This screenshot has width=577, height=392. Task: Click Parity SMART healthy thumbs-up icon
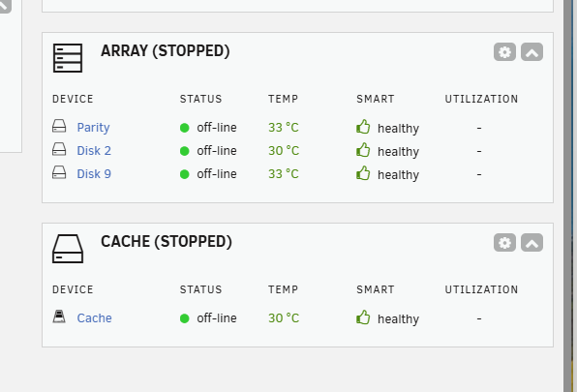click(363, 127)
